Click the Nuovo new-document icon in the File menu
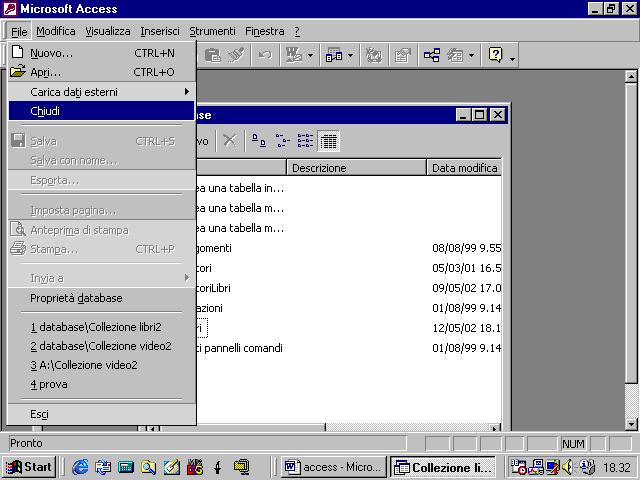 coord(18,52)
